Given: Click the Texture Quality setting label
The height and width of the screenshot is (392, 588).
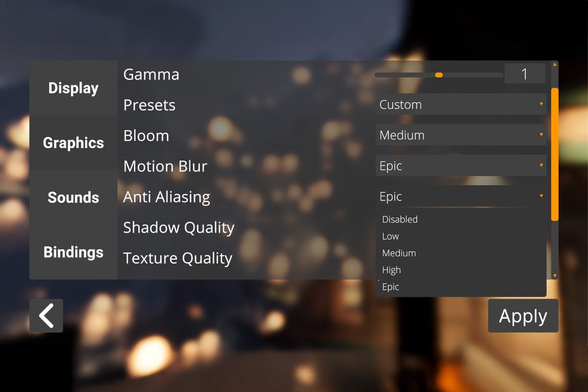Looking at the screenshot, I should tap(177, 258).
